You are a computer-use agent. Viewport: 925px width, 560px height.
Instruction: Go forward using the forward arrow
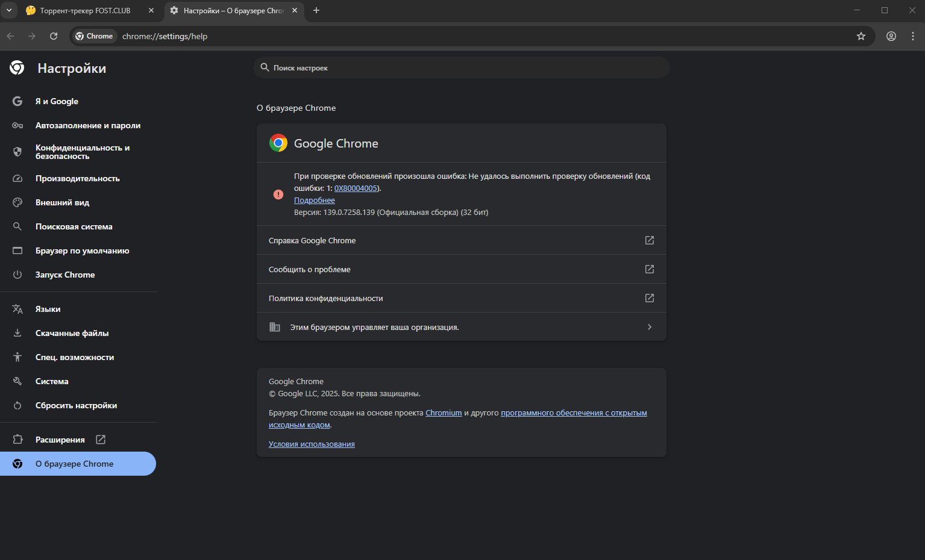coord(32,36)
